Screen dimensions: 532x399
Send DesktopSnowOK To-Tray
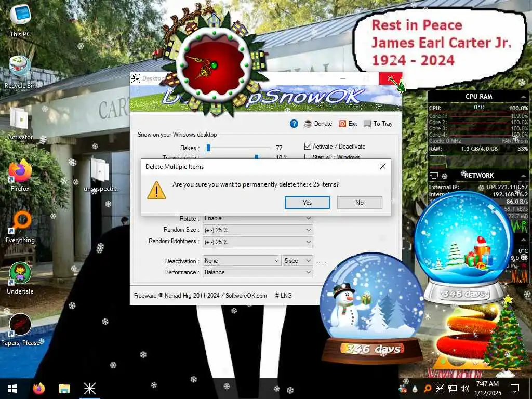pos(378,124)
